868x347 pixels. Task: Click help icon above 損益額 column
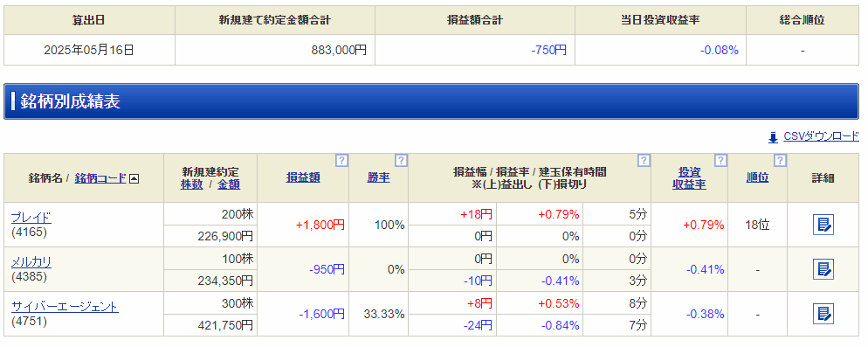point(341,161)
